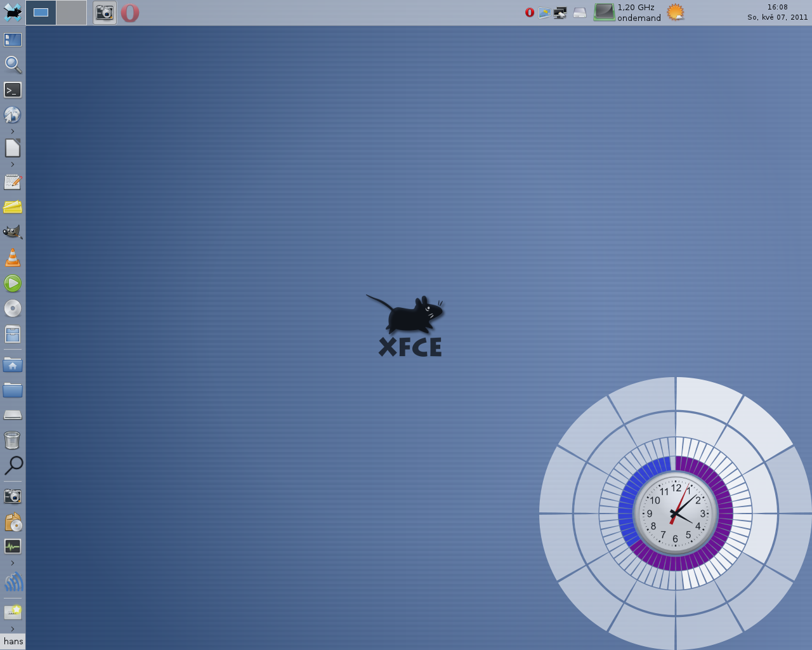Launch the camera screenshot tool in side panel

pyautogui.click(x=13, y=496)
